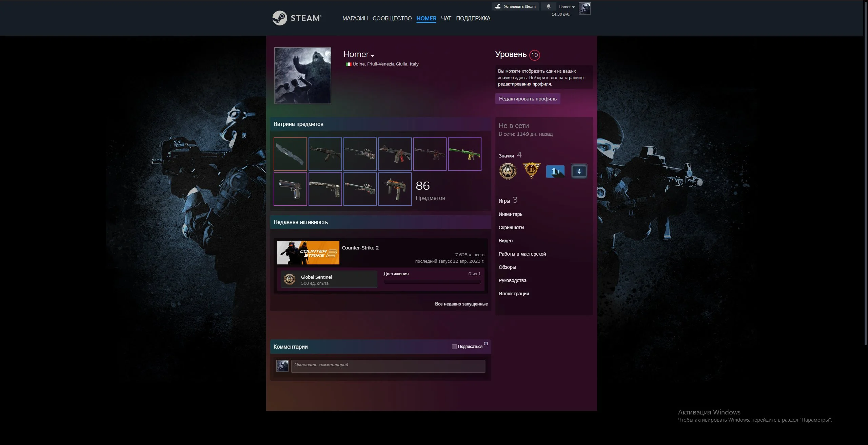
Task: Open the blue number 4 badge
Action: (x=579, y=171)
